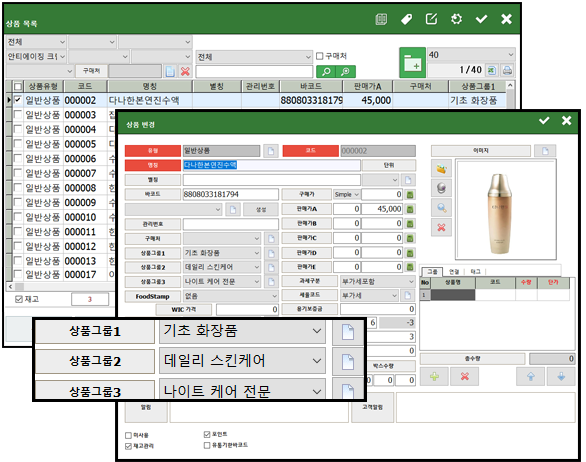Open the 안티에이징 크림 category dropdown
This screenshot has width=586, height=462.
click(x=36, y=56)
